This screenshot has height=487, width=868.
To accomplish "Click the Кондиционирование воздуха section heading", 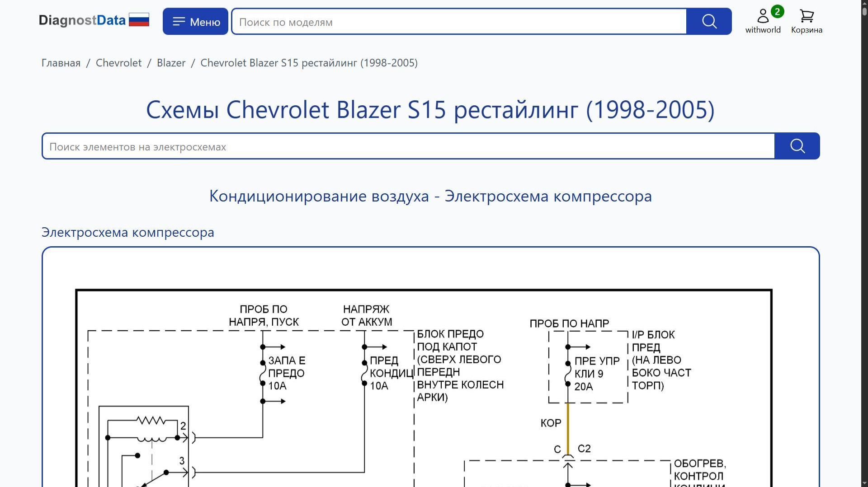I will [x=430, y=196].
